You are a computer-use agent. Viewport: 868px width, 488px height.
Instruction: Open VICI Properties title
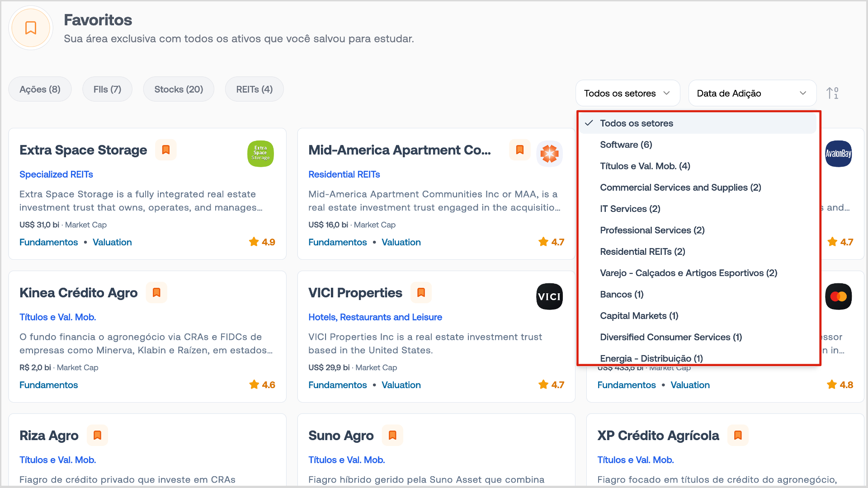pyautogui.click(x=355, y=293)
